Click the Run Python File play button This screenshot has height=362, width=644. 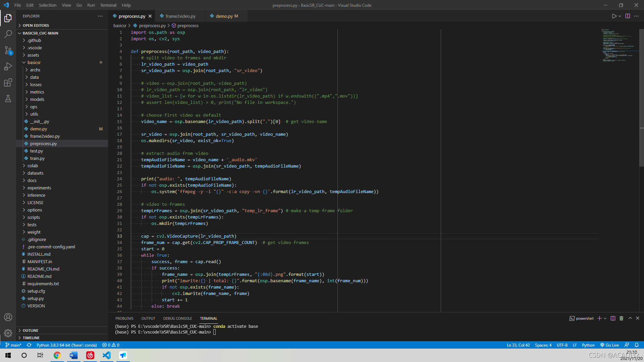point(614,16)
